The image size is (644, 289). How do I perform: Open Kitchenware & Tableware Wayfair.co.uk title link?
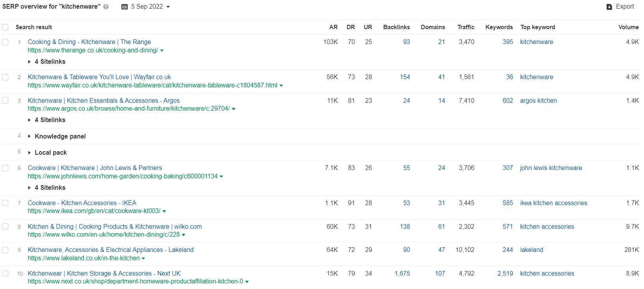tap(99, 77)
